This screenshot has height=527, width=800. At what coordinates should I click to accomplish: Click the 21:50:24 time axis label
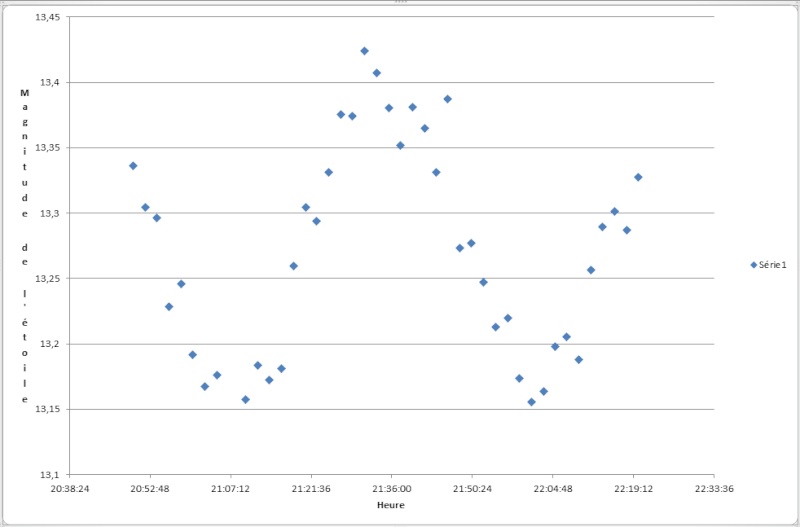(472, 489)
